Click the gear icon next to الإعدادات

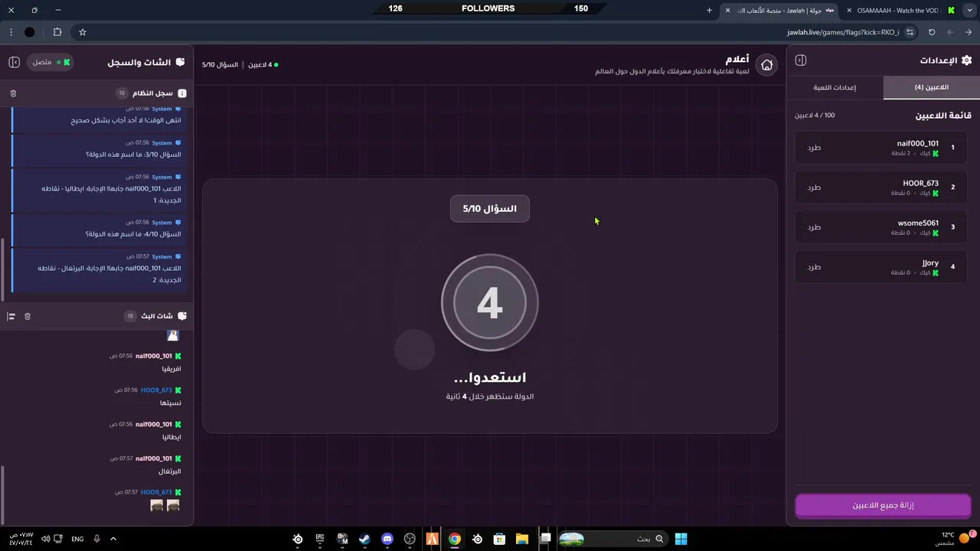(x=966, y=60)
